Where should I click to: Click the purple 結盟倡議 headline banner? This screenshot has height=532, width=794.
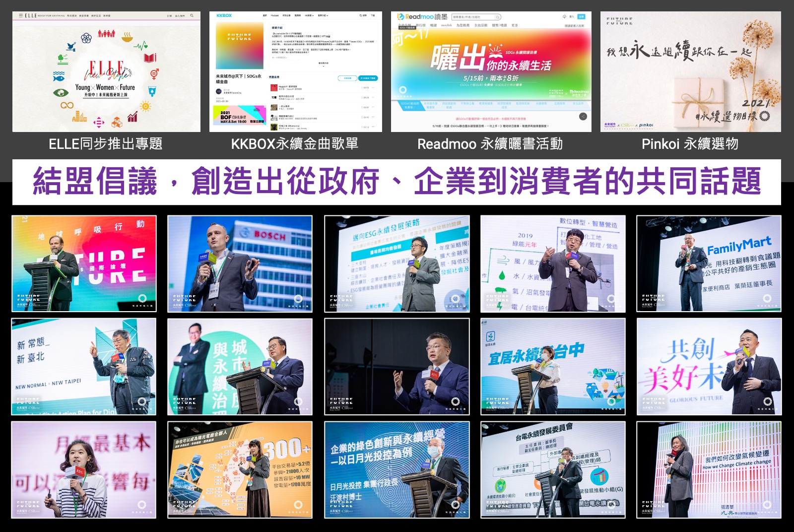(397, 182)
